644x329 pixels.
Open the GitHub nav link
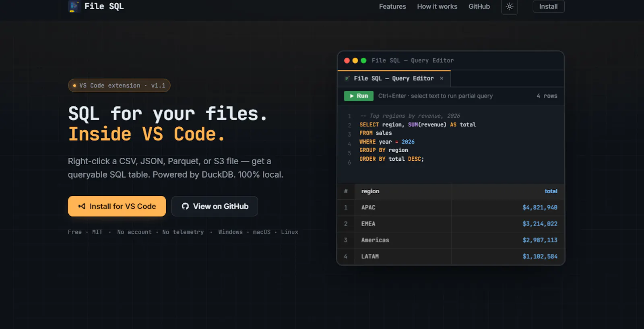coord(479,6)
